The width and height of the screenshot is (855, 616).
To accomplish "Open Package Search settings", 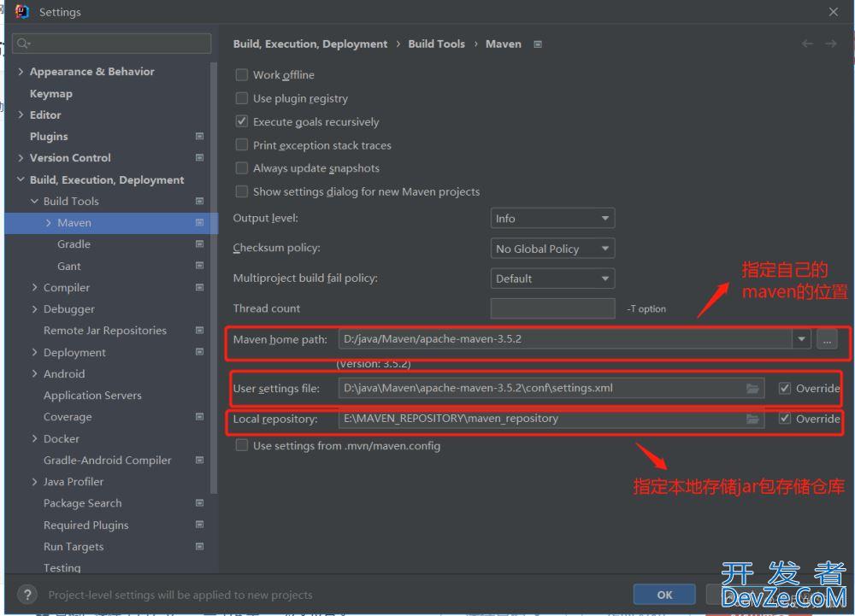I will pos(82,503).
